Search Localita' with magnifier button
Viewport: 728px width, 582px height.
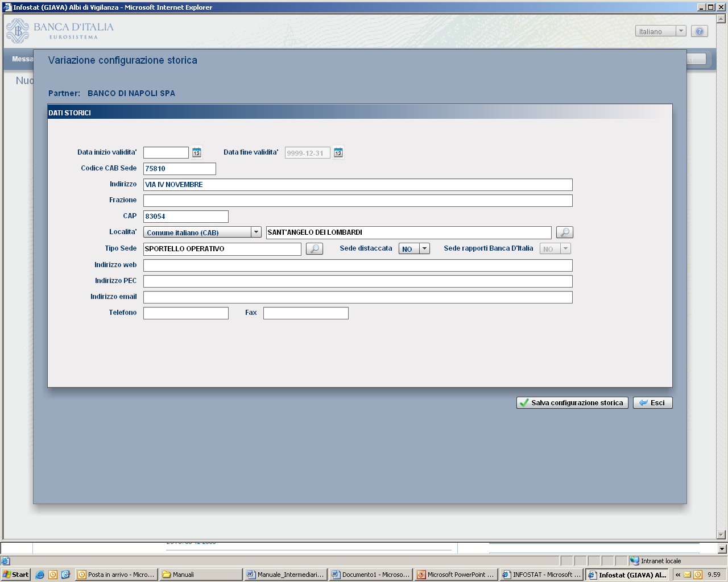pos(565,232)
